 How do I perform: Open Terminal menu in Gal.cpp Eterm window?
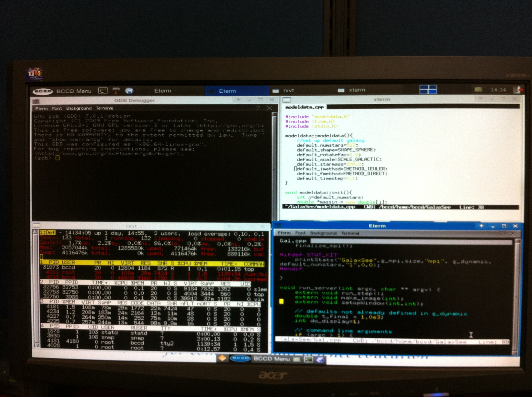point(350,233)
